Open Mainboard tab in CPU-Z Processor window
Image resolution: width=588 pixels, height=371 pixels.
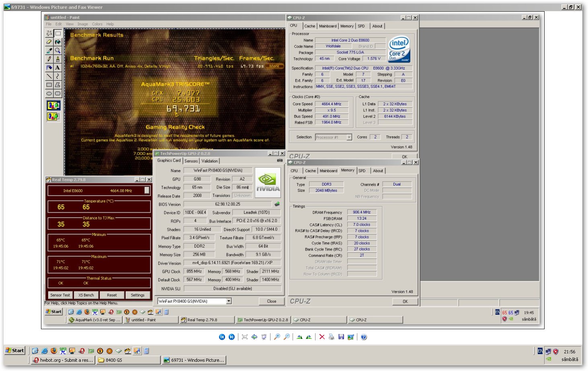click(328, 26)
